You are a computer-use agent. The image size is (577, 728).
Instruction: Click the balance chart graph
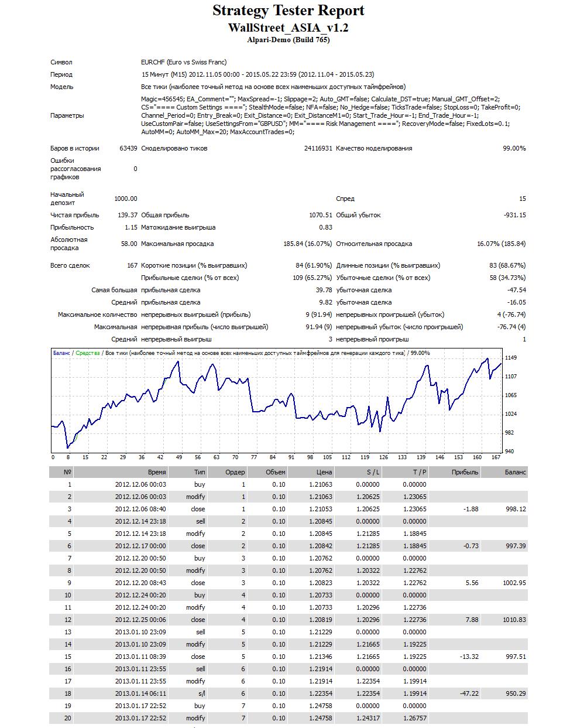(x=277, y=401)
